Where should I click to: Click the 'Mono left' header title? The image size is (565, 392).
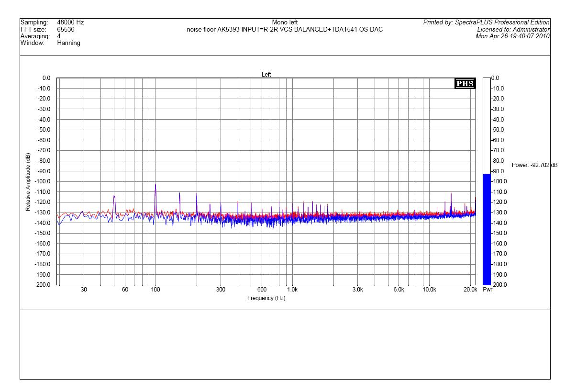click(x=285, y=22)
